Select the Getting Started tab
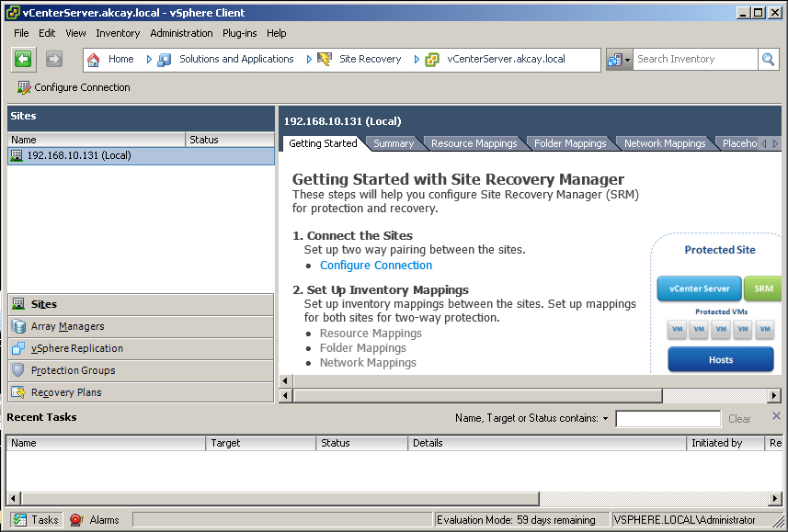Image resolution: width=788 pixels, height=532 pixels. click(323, 143)
